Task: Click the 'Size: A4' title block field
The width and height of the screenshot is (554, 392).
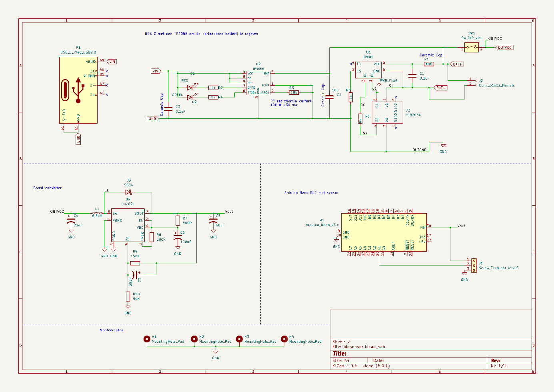Action: pos(341,360)
